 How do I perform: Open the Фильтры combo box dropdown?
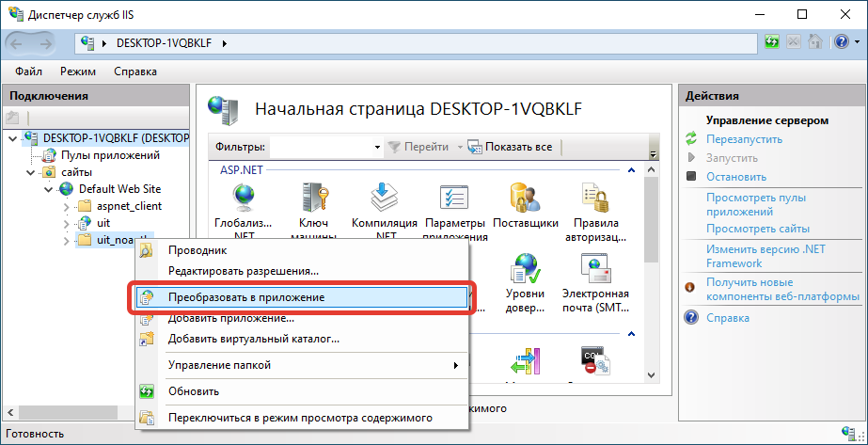[x=372, y=148]
